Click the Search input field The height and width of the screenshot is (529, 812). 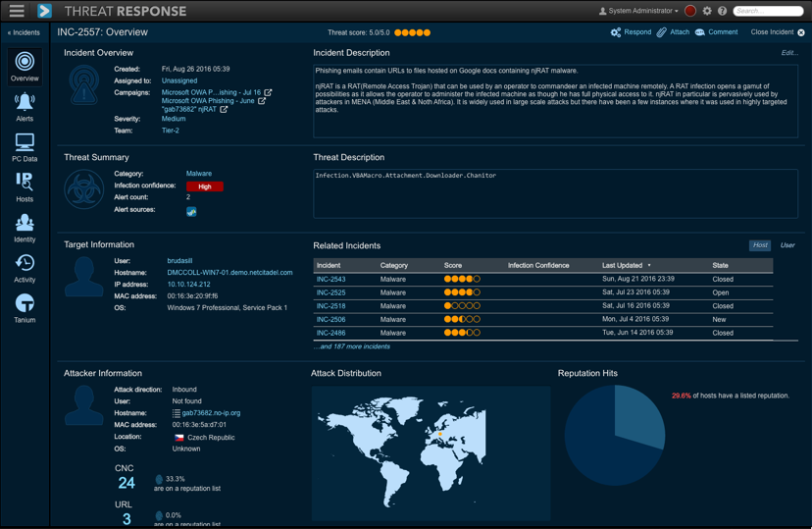[x=770, y=11]
